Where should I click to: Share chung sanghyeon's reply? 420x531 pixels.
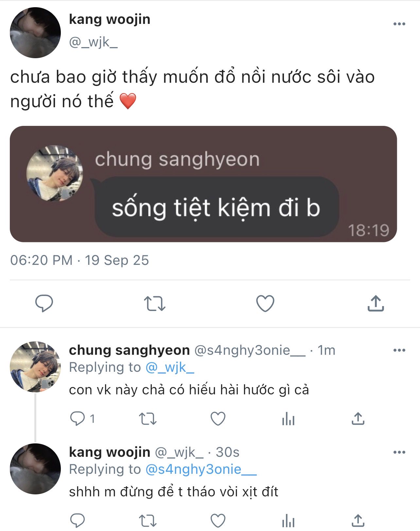[358, 419]
